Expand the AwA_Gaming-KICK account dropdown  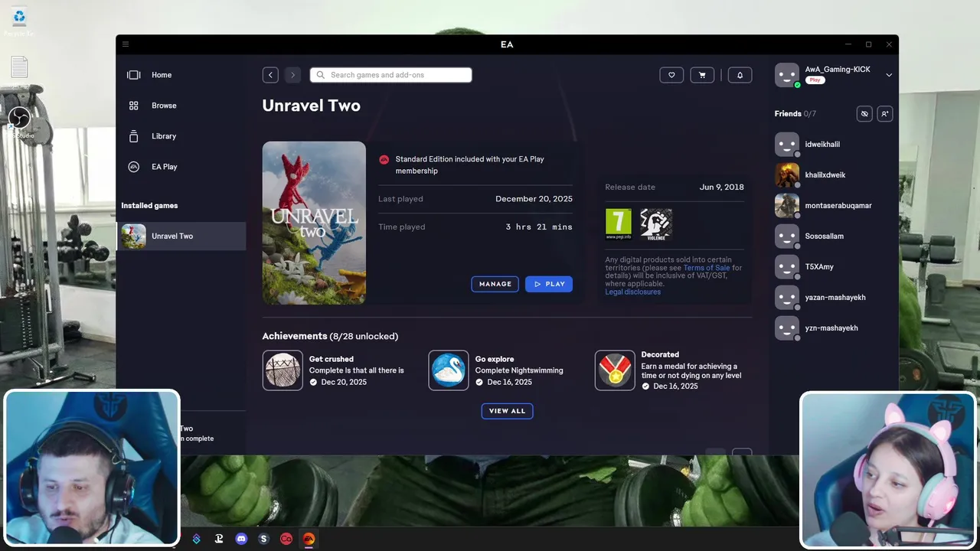coord(889,75)
